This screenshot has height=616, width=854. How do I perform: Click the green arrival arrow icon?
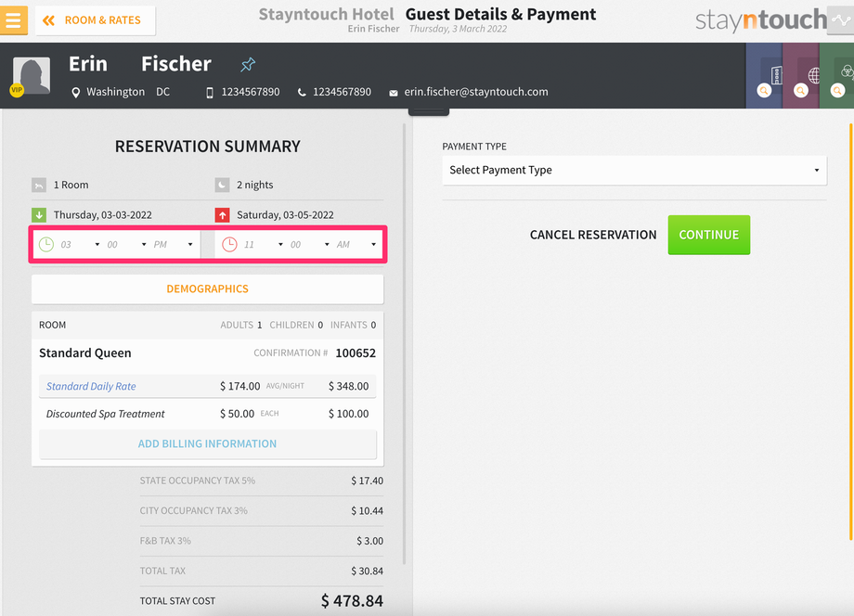point(39,215)
